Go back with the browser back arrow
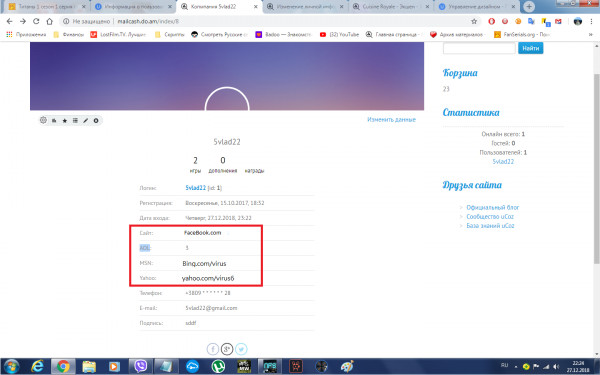The image size is (600, 375). (x=10, y=21)
